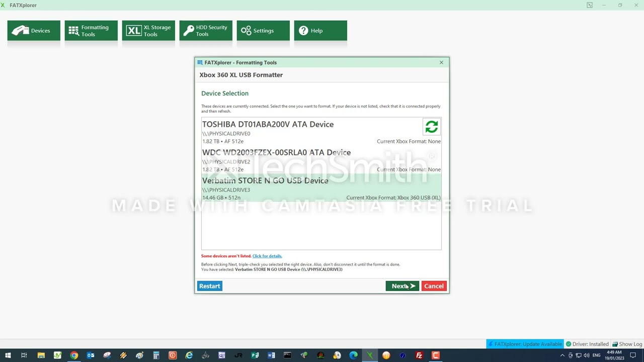Image resolution: width=644 pixels, height=362 pixels.
Task: Open Microsoft Project from the taskbar
Action: pos(255,355)
